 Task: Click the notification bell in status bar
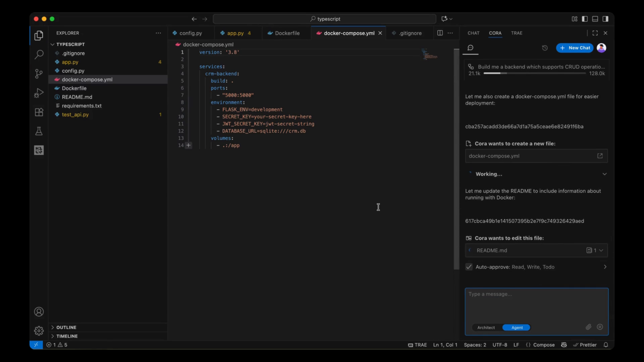(606, 345)
